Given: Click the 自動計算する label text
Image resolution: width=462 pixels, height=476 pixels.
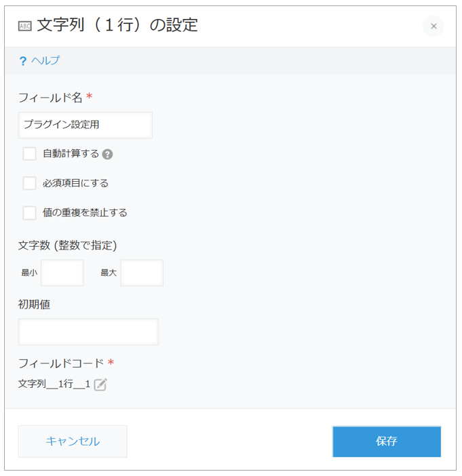Looking at the screenshot, I should pos(71,154).
